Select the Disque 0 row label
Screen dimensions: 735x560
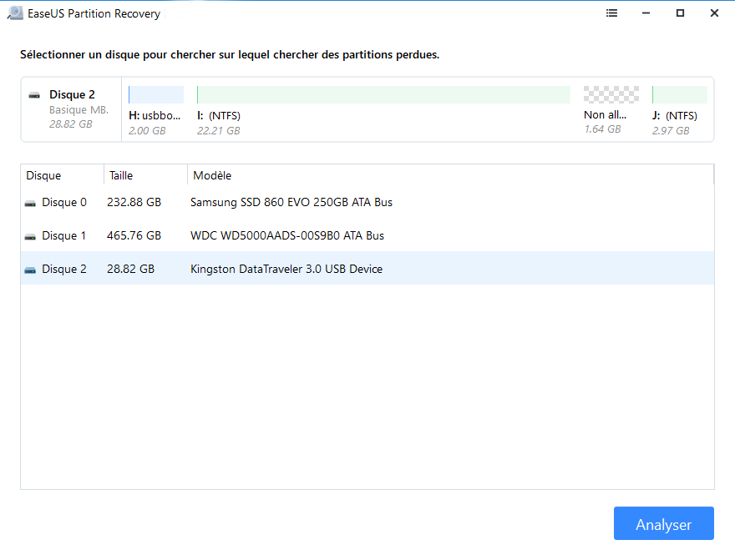pos(64,202)
